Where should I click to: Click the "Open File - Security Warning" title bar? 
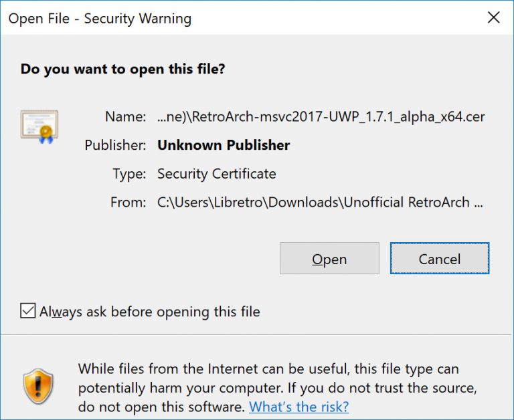(100, 19)
